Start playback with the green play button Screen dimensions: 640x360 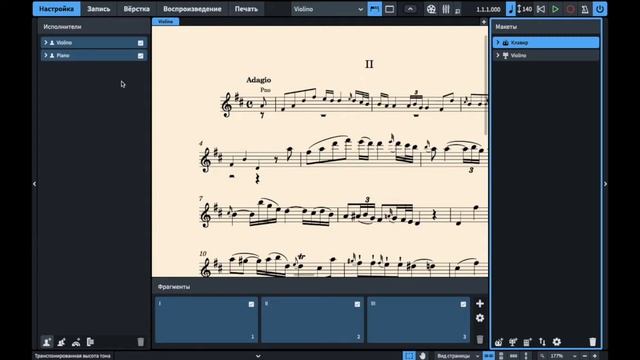click(x=555, y=9)
